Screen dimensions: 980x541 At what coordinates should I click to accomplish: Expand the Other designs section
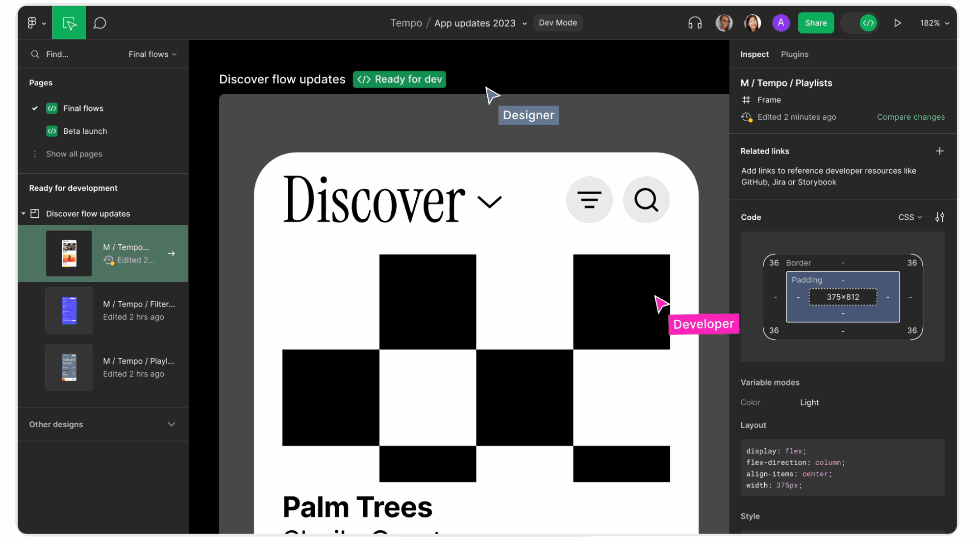click(x=171, y=424)
